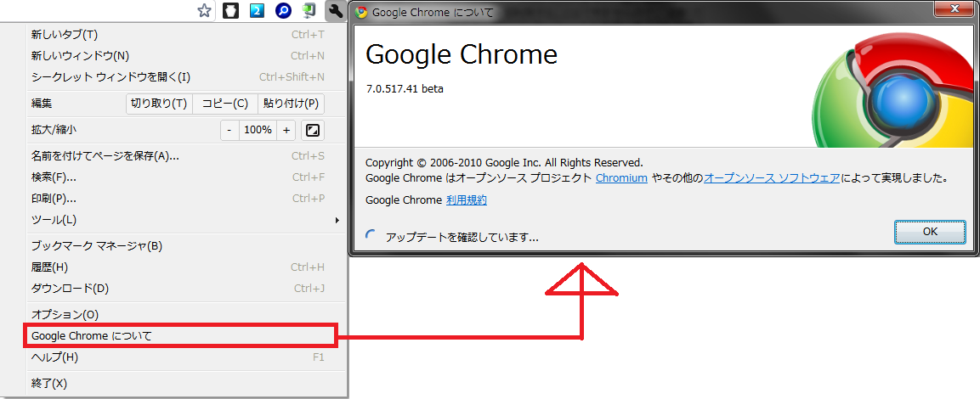Click the 拡大/縮小 label in the menu
Image resolution: width=980 pixels, height=399 pixels.
[x=54, y=130]
